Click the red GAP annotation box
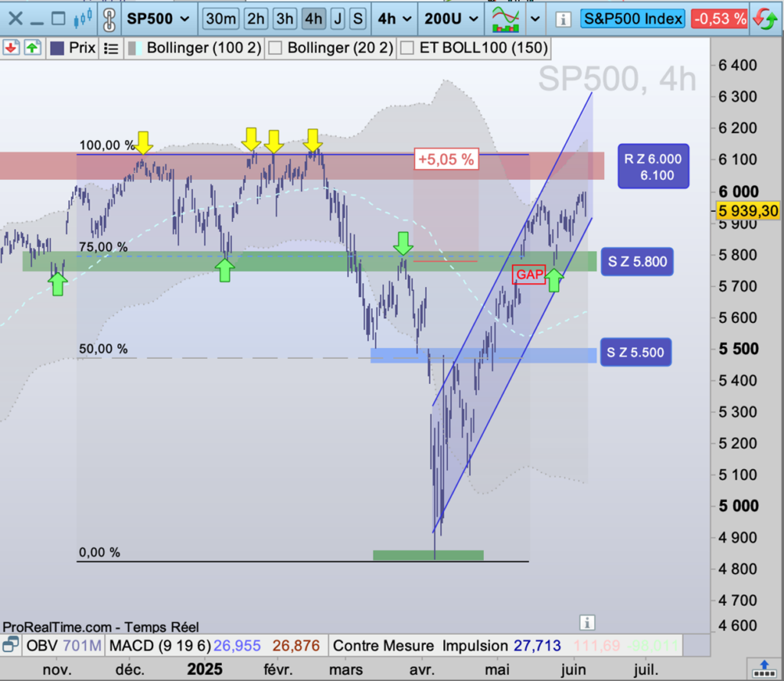This screenshot has width=784, height=681. [x=529, y=274]
